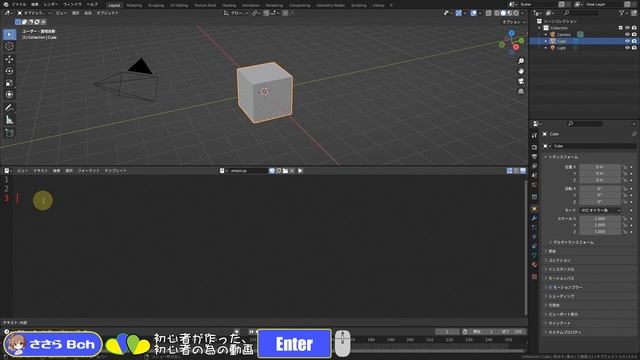Hide the Camera in outliner with eye

tap(627, 34)
